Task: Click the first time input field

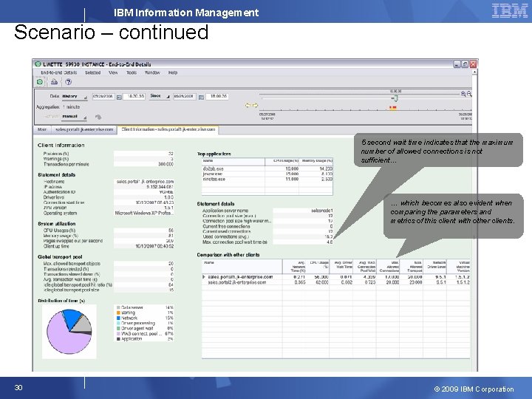Action: pos(134,97)
